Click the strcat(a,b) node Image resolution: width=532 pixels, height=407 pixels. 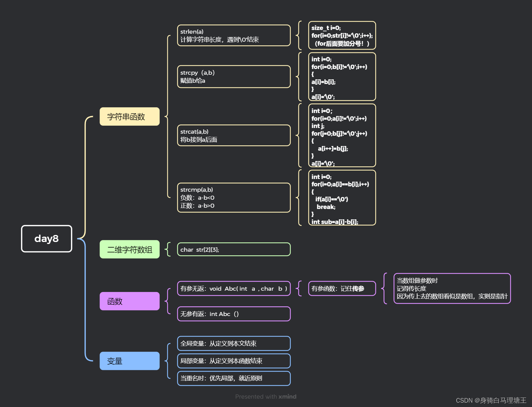click(234, 135)
